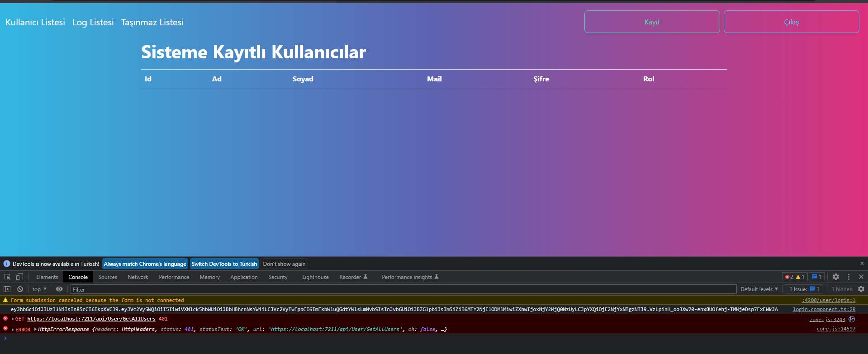Open the Recorder tab
The width and height of the screenshot is (868, 354).
click(353, 277)
